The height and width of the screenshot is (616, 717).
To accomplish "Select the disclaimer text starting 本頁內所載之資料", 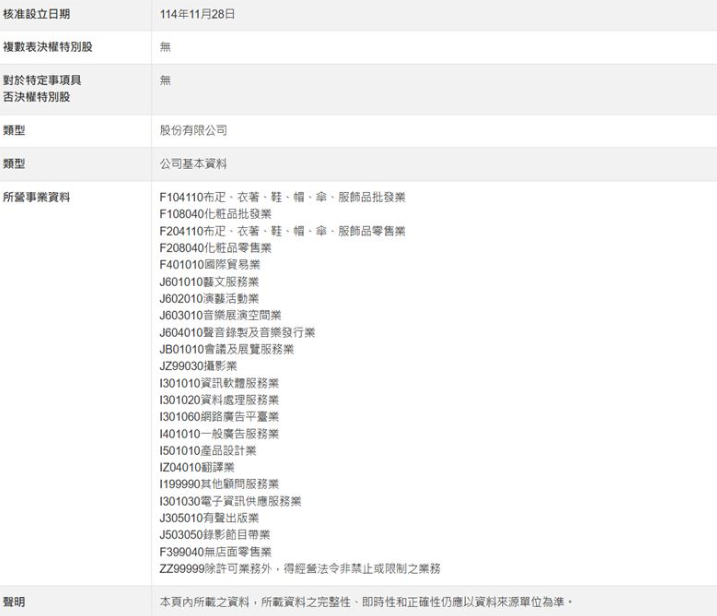I will click(366, 602).
